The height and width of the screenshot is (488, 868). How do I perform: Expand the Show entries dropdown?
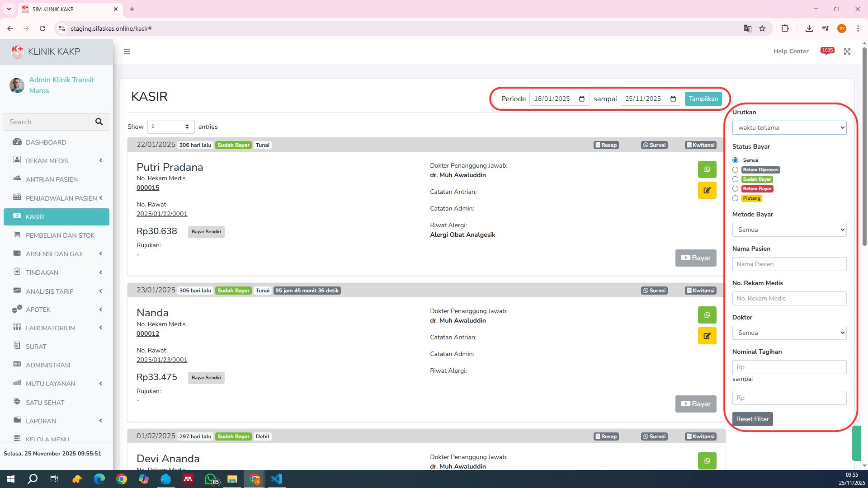point(171,127)
